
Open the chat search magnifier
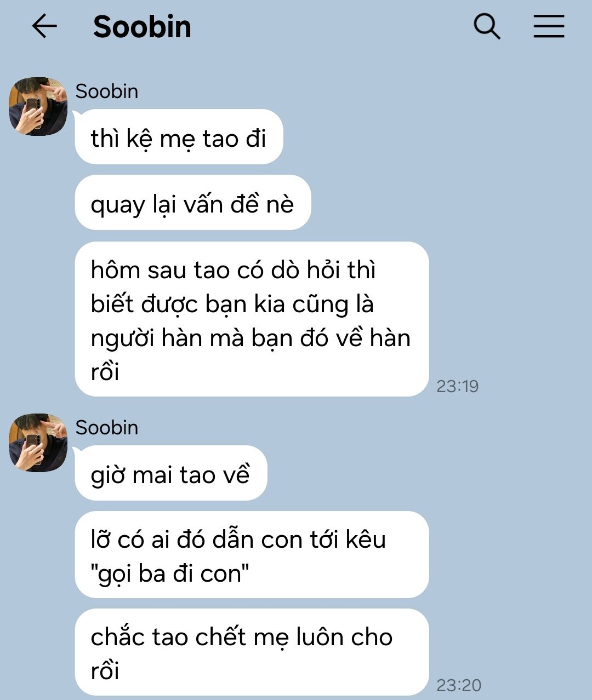(x=487, y=26)
